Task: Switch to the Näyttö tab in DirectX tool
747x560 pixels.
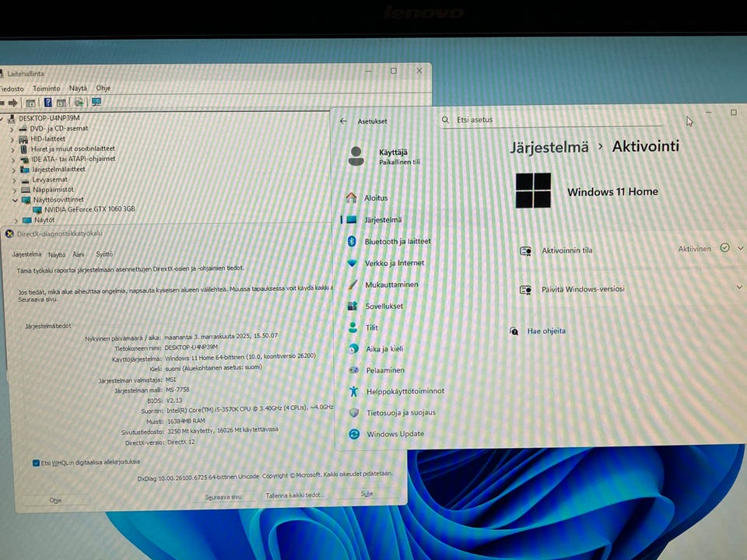Action: click(57, 255)
